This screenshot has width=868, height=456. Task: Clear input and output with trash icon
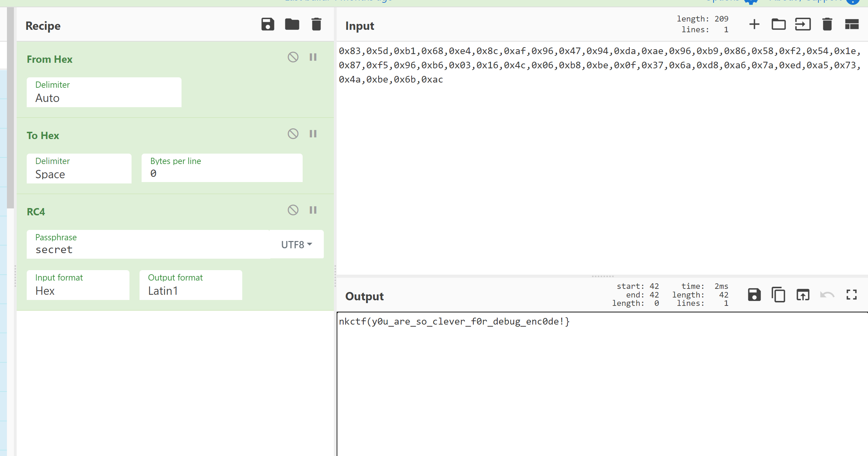coord(827,24)
